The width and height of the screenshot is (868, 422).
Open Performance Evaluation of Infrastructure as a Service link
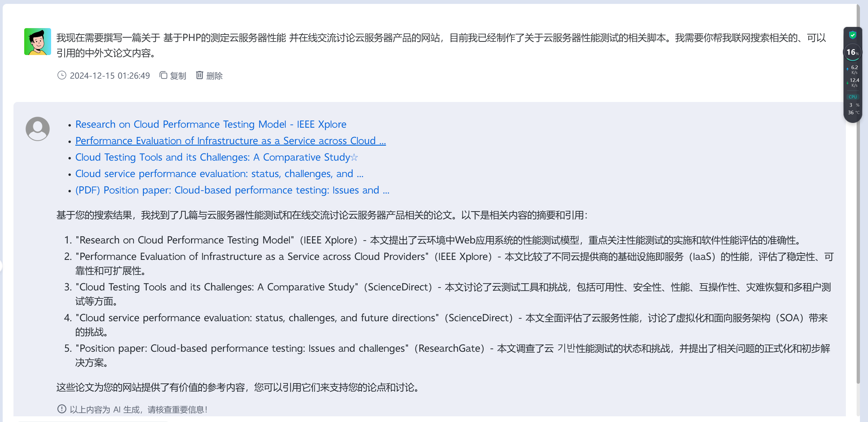pos(230,141)
